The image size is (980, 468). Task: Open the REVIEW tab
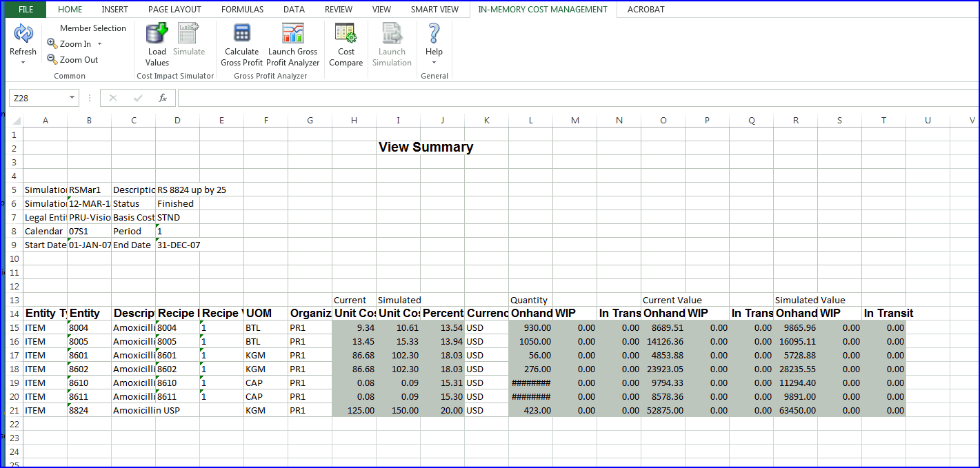pyautogui.click(x=339, y=10)
